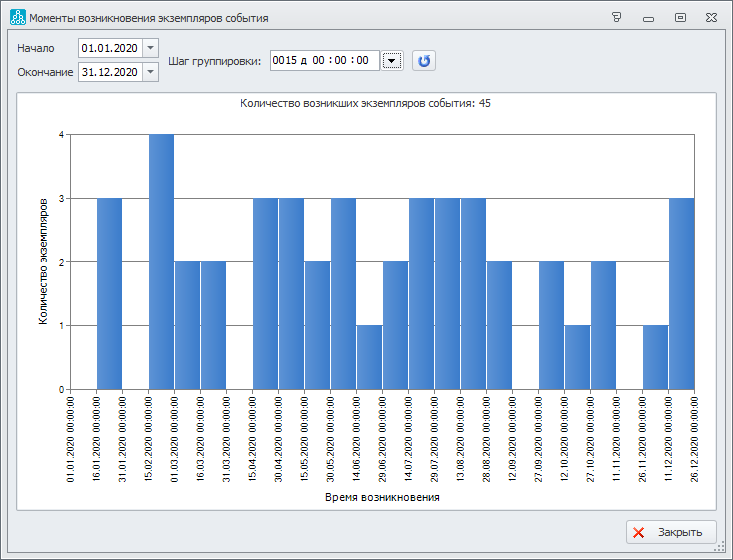Click the chart title showing event count 45
The image size is (733, 560).
coord(366,103)
